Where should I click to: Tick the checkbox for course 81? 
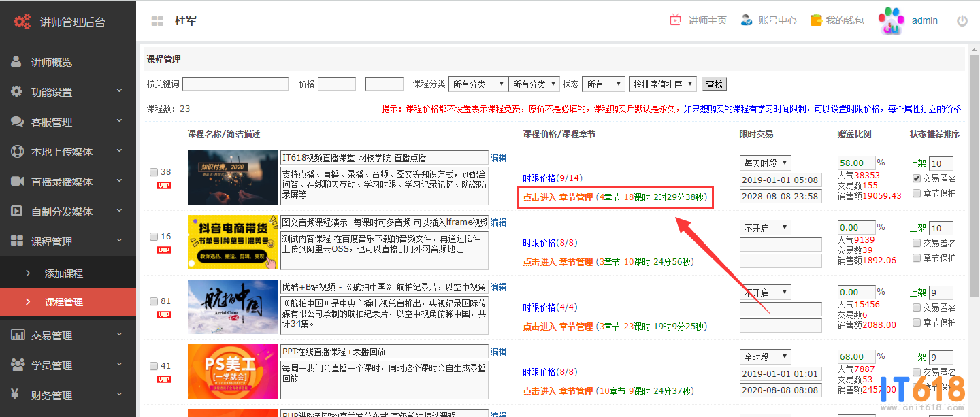click(154, 301)
